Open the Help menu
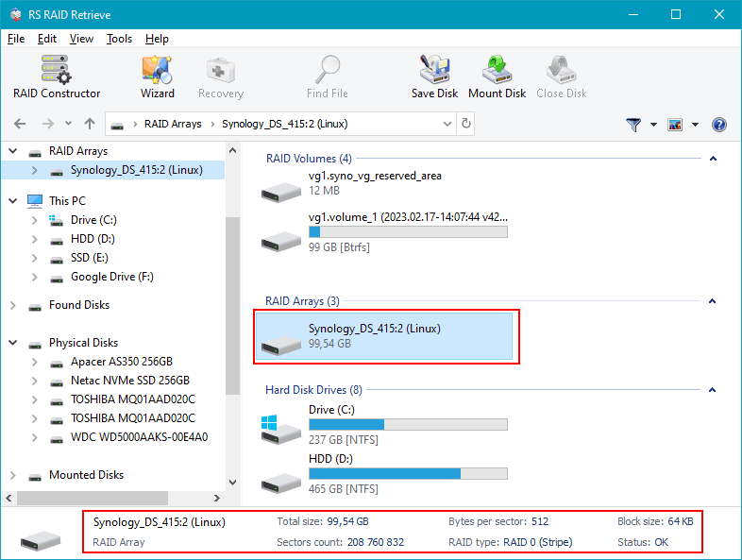742x560 pixels. point(157,39)
